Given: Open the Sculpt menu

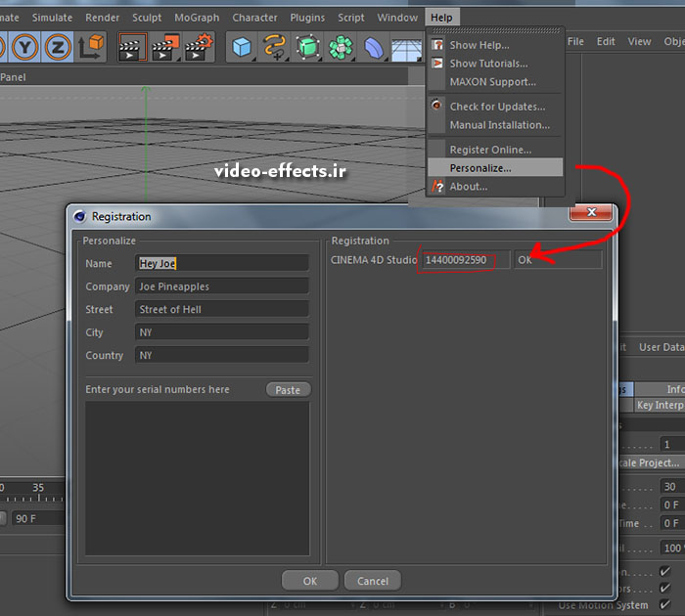Looking at the screenshot, I should point(147,18).
